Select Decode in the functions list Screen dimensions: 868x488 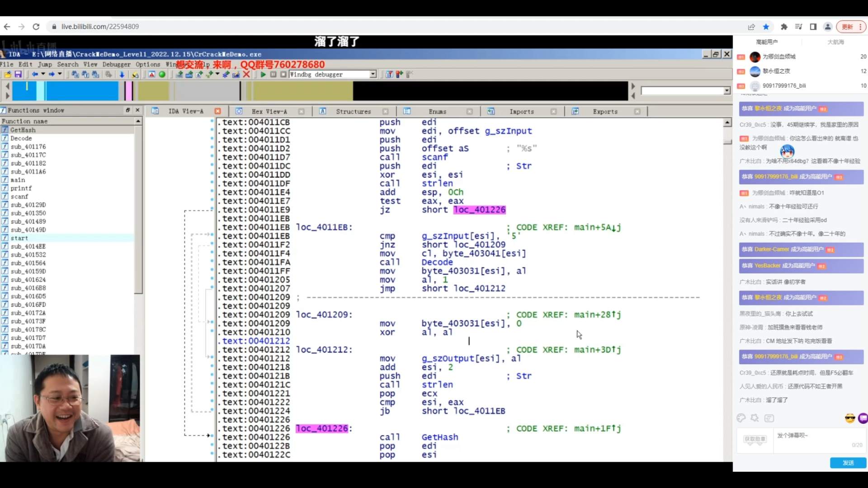pyautogui.click(x=68, y=138)
